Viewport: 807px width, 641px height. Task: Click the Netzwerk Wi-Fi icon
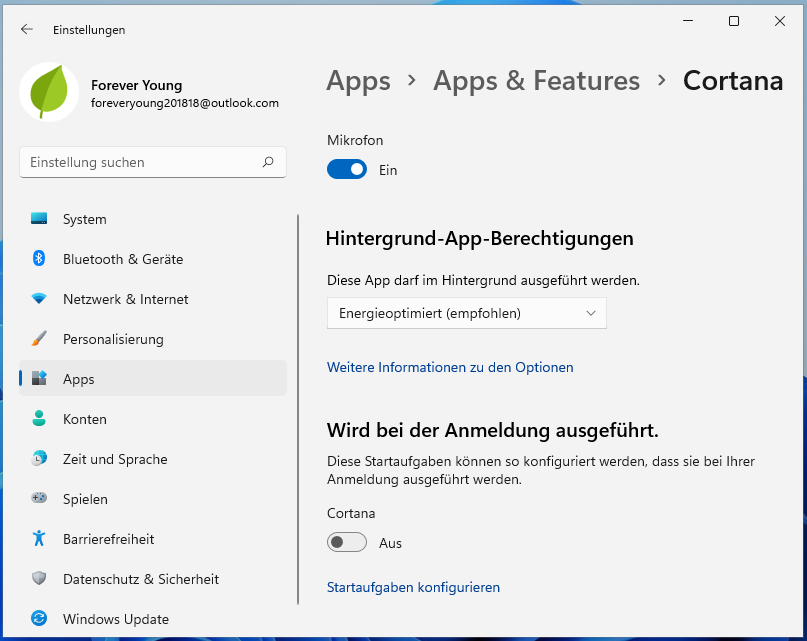(x=39, y=299)
